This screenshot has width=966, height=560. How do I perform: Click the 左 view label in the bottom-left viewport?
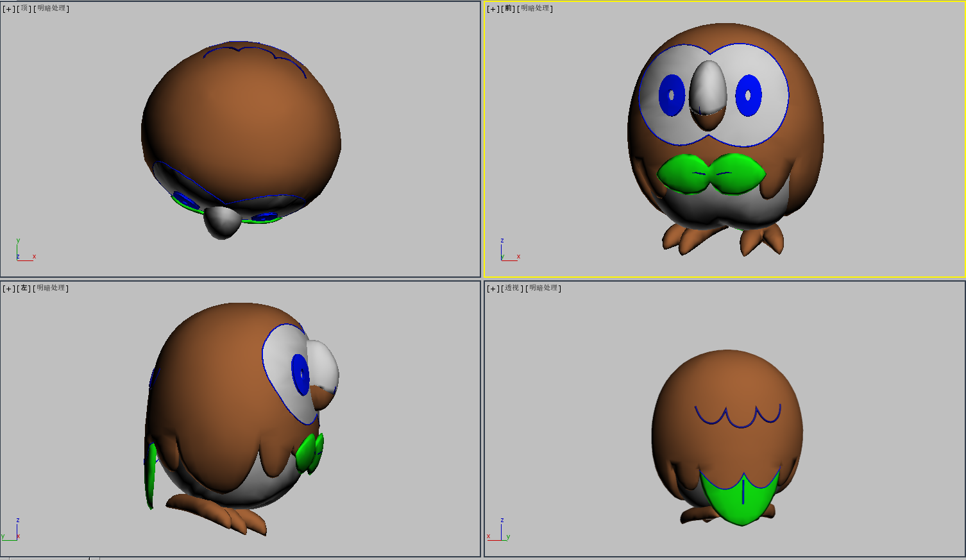pyautogui.click(x=24, y=289)
